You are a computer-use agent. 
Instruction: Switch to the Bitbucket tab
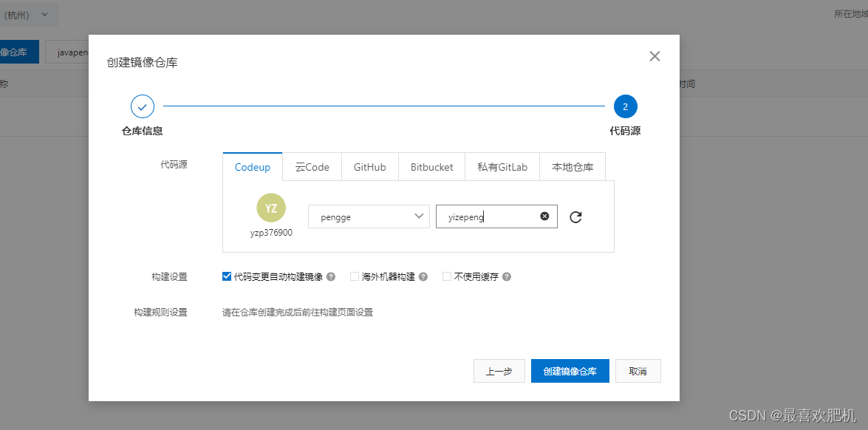(x=432, y=166)
